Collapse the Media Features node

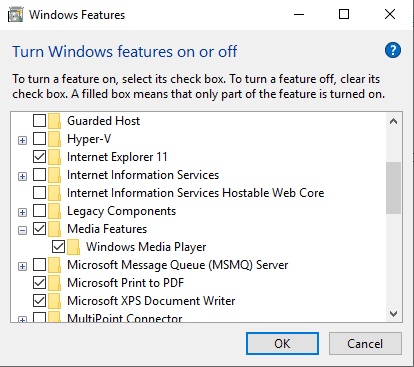(x=22, y=230)
